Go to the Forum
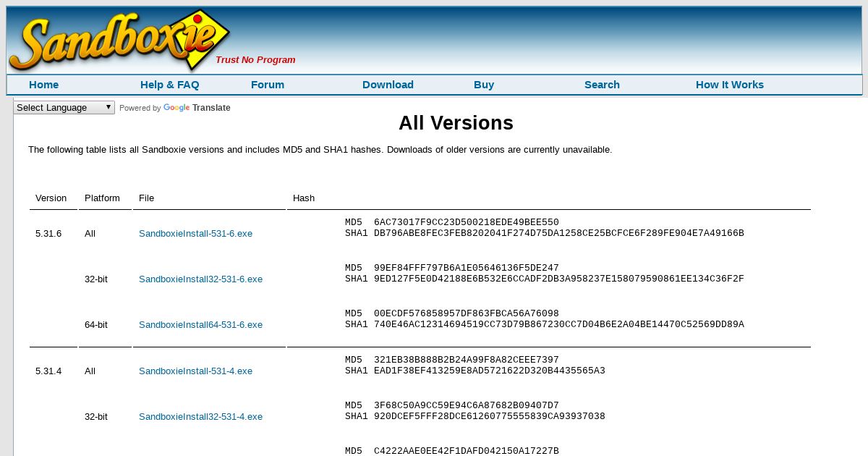 point(268,85)
